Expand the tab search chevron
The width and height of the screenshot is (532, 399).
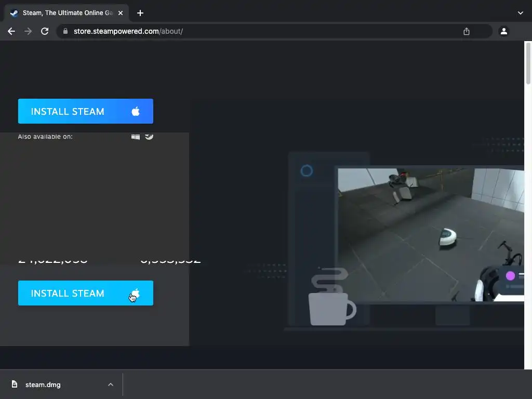[521, 13]
